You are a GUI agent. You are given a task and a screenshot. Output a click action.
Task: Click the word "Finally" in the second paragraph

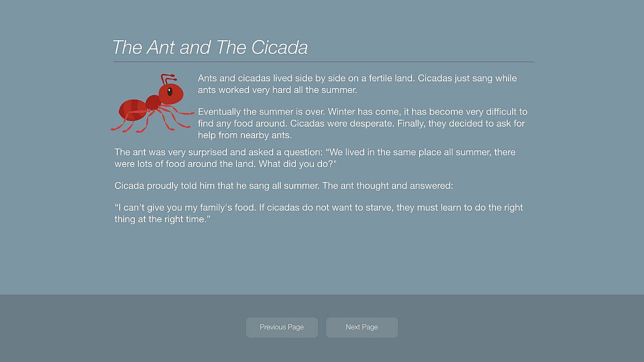point(411,124)
